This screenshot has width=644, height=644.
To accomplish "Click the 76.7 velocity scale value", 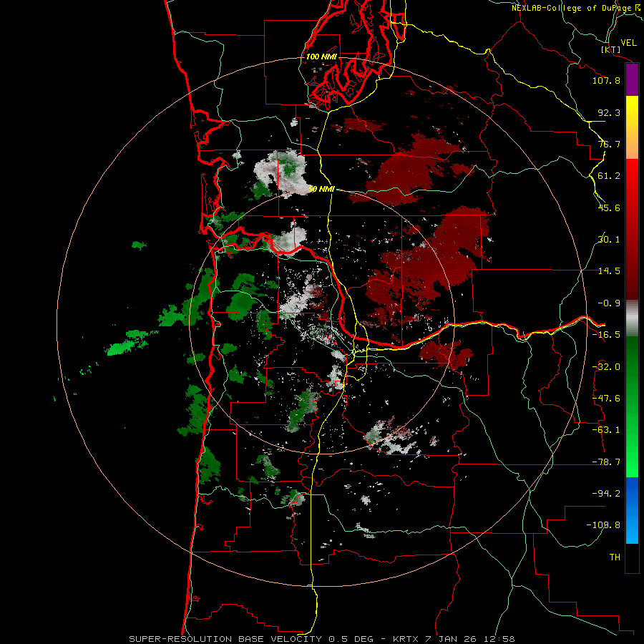I will point(609,144).
